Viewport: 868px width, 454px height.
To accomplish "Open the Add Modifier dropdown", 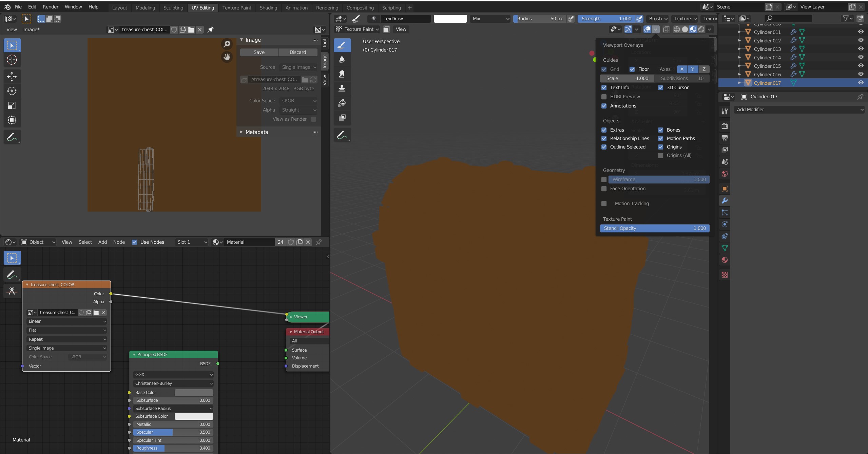I will coord(799,110).
